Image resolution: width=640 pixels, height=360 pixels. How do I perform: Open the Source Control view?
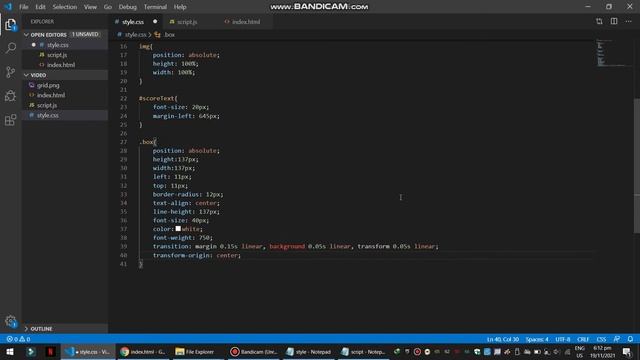11,72
